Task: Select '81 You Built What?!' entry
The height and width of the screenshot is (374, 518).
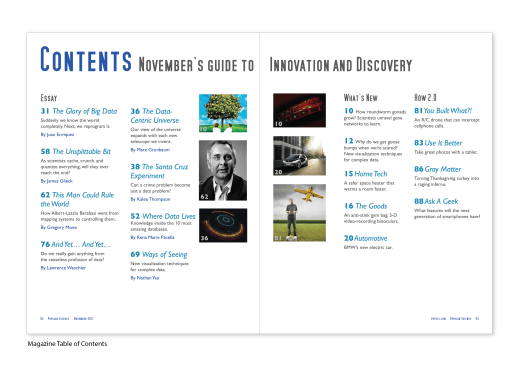Action: point(443,111)
